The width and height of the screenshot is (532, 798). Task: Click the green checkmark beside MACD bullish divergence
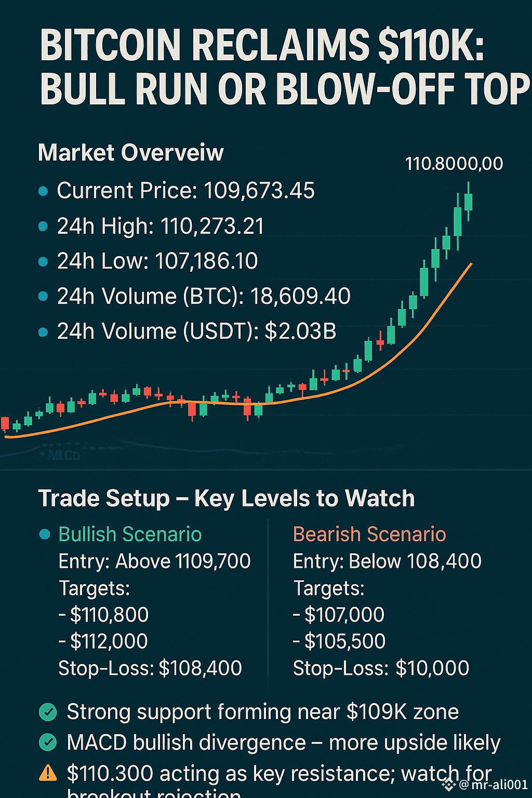tap(48, 742)
